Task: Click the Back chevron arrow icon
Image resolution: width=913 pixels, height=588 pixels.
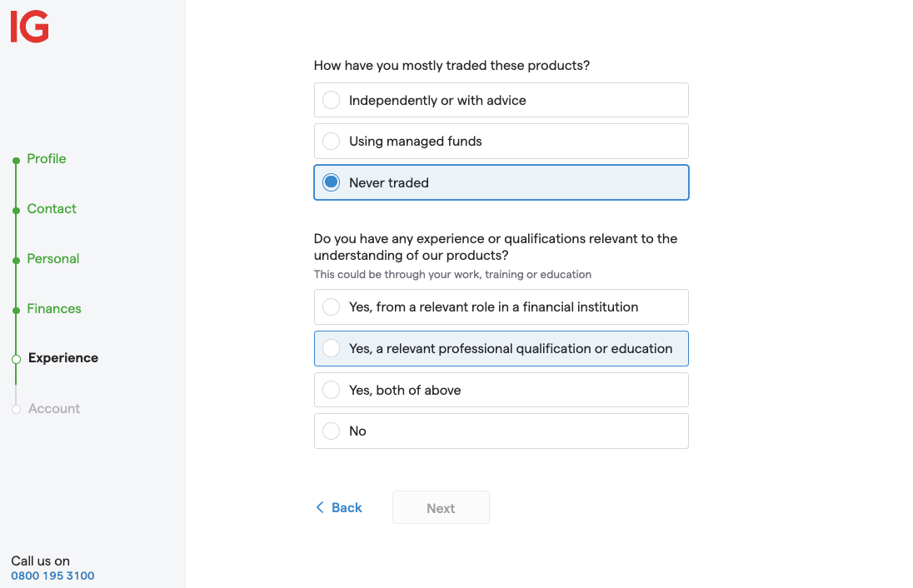Action: (x=320, y=508)
